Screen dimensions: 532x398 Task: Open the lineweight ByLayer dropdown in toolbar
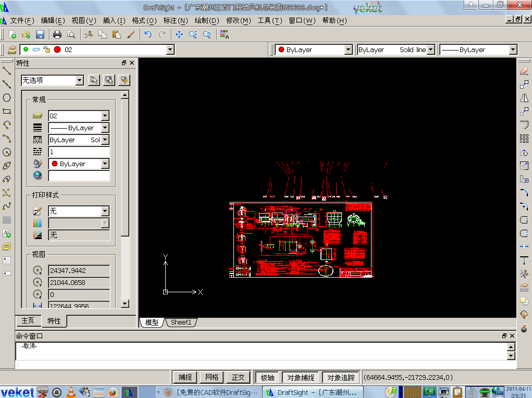coord(513,50)
